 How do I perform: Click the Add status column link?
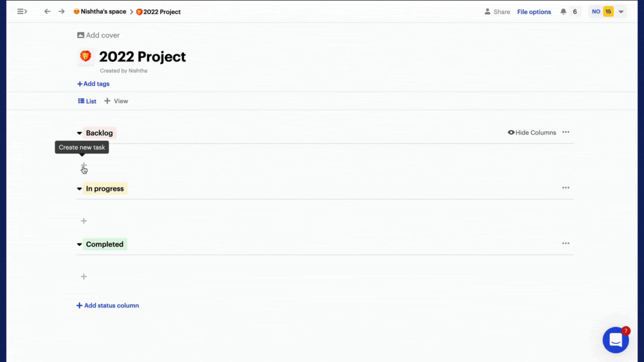click(107, 306)
